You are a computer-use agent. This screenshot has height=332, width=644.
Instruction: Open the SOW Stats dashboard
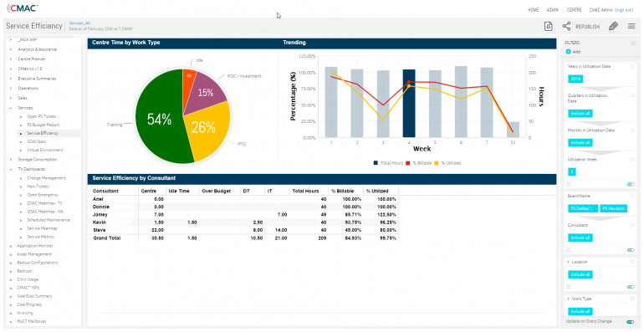pos(36,141)
